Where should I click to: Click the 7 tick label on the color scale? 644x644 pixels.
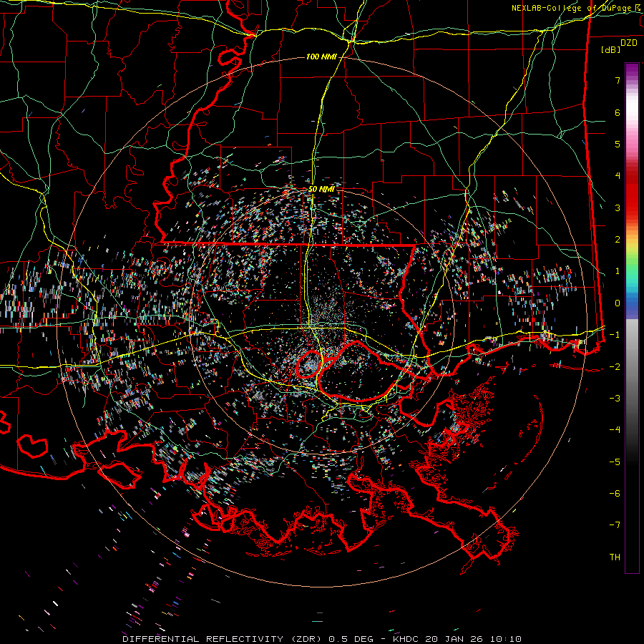[x=618, y=80]
